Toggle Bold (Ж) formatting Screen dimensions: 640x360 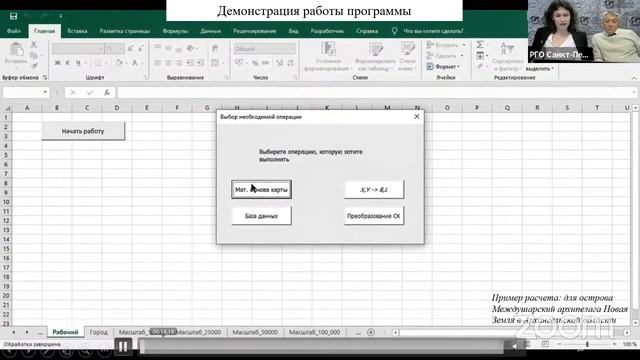point(57,63)
